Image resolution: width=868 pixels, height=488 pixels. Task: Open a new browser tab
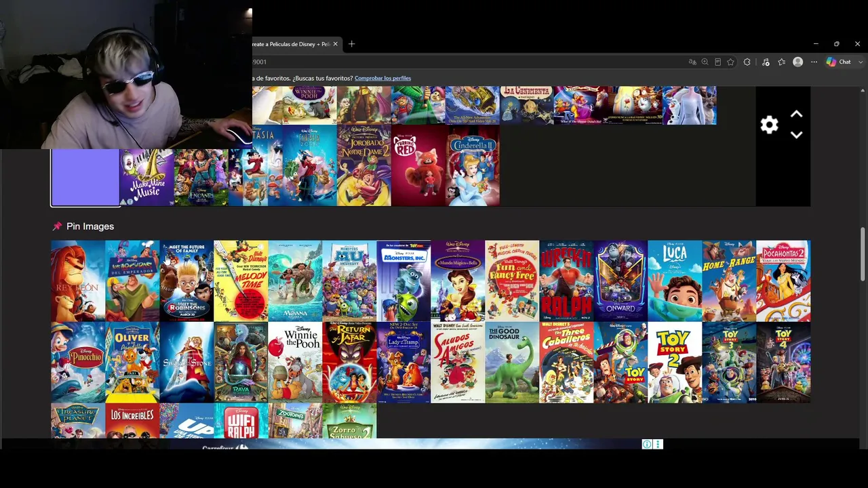[x=351, y=44]
